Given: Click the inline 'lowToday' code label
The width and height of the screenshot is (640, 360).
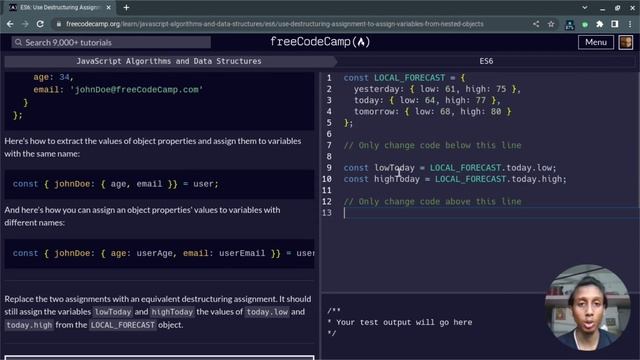Looking at the screenshot, I should 113,312.
